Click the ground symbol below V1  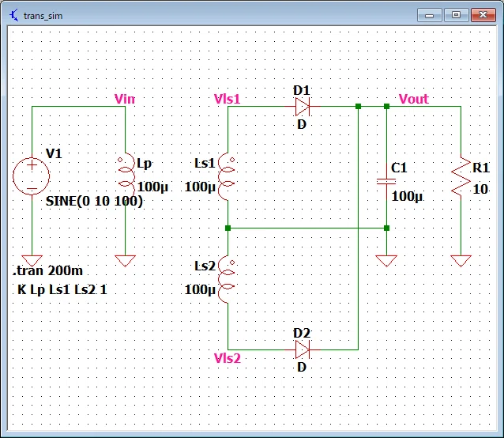click(32, 261)
